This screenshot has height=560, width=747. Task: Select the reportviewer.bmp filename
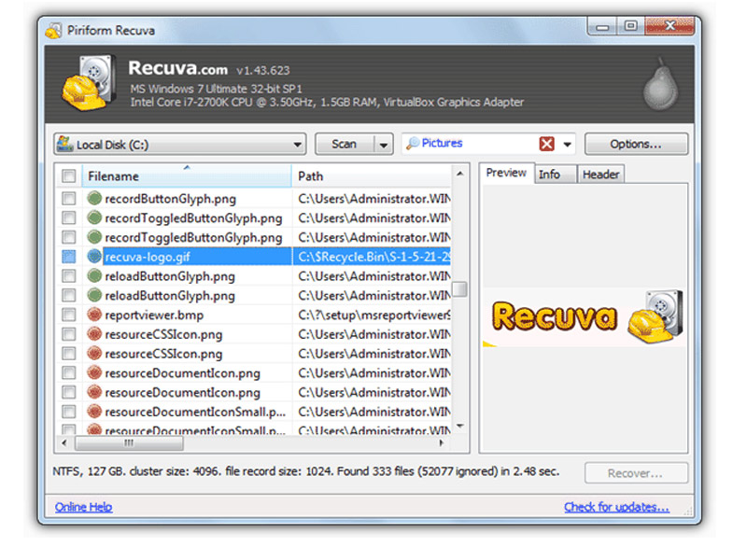154,315
